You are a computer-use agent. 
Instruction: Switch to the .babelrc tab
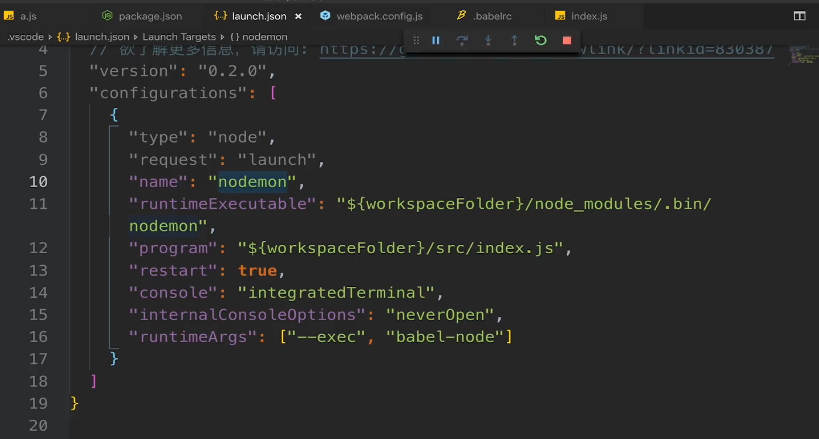492,16
